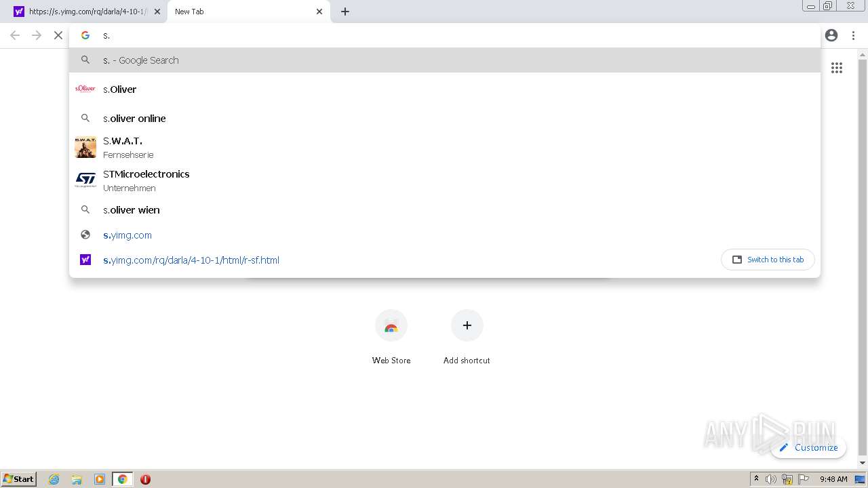Viewport: 868px width, 488px height.
Task: Click the red Opera taskbar icon
Action: 145,479
